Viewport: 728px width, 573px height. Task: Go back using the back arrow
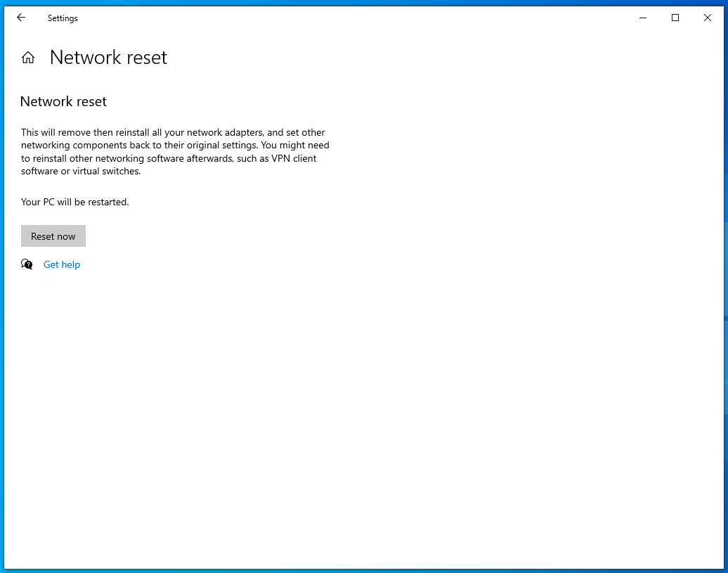[x=21, y=18]
